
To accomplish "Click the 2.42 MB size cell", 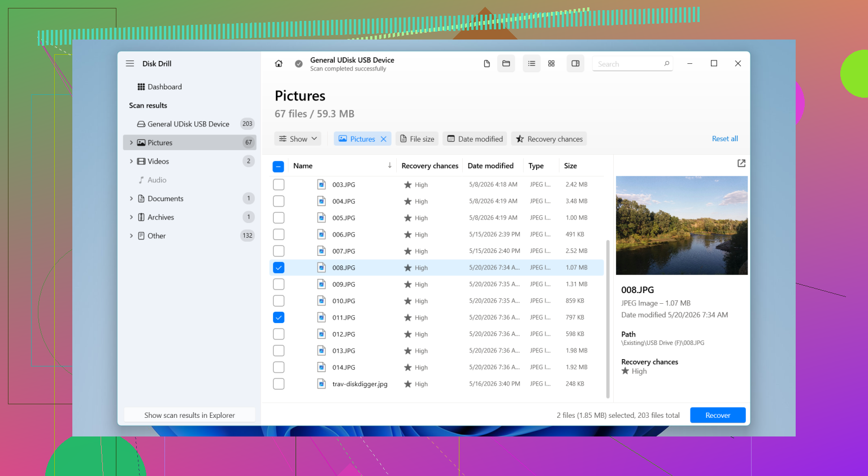I will [x=576, y=185].
